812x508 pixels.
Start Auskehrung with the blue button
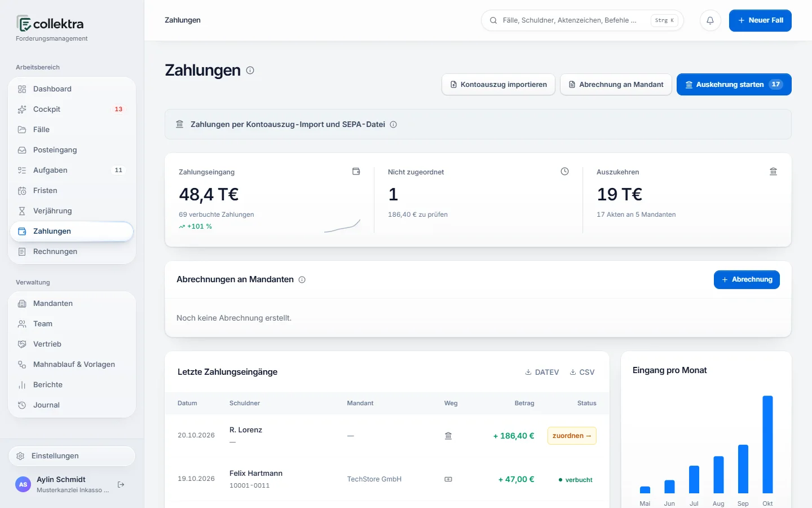click(734, 85)
